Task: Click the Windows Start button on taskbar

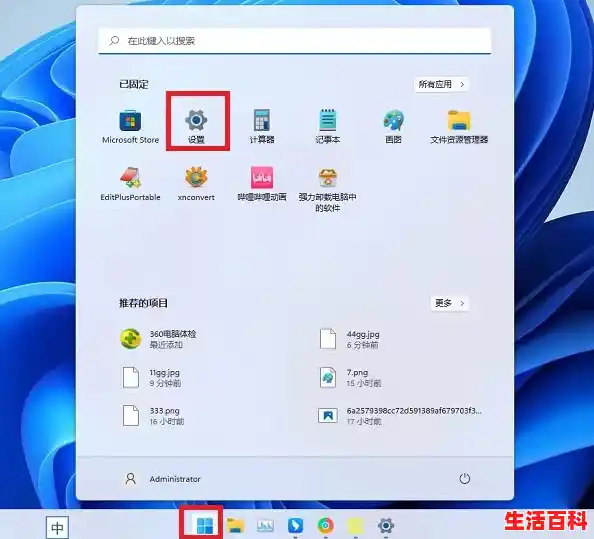Action: point(205,525)
